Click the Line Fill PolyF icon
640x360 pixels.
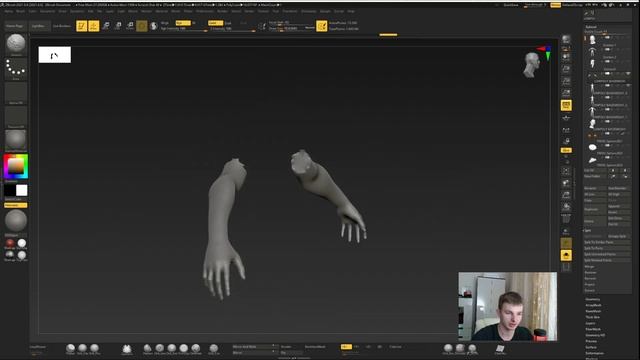coord(566,219)
